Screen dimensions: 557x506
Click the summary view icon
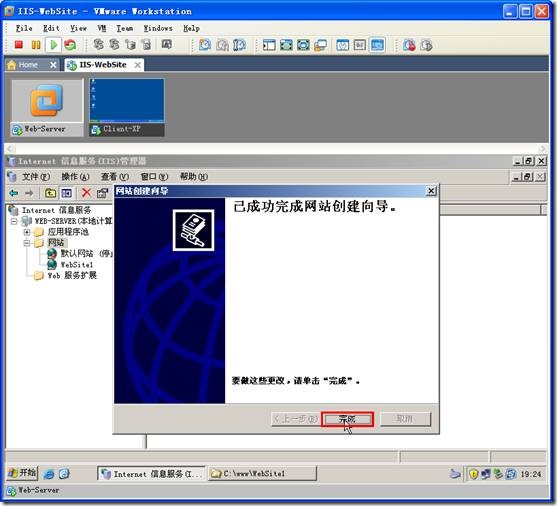click(x=342, y=45)
